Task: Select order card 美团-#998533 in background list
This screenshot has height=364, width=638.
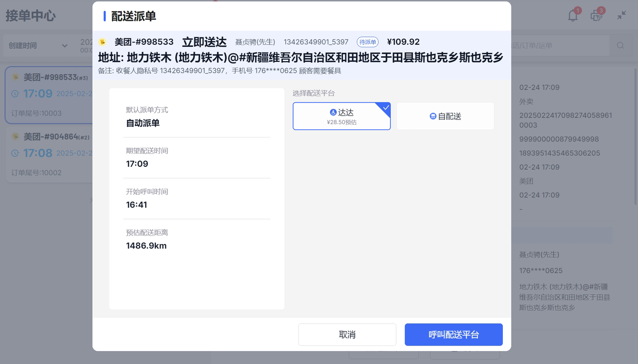Action: click(49, 95)
